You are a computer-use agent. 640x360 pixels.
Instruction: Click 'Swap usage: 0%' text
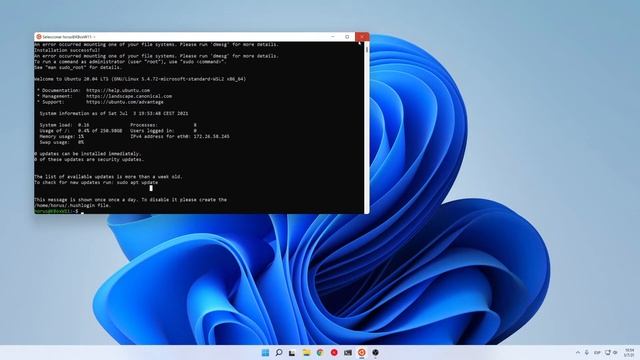pyautogui.click(x=62, y=142)
